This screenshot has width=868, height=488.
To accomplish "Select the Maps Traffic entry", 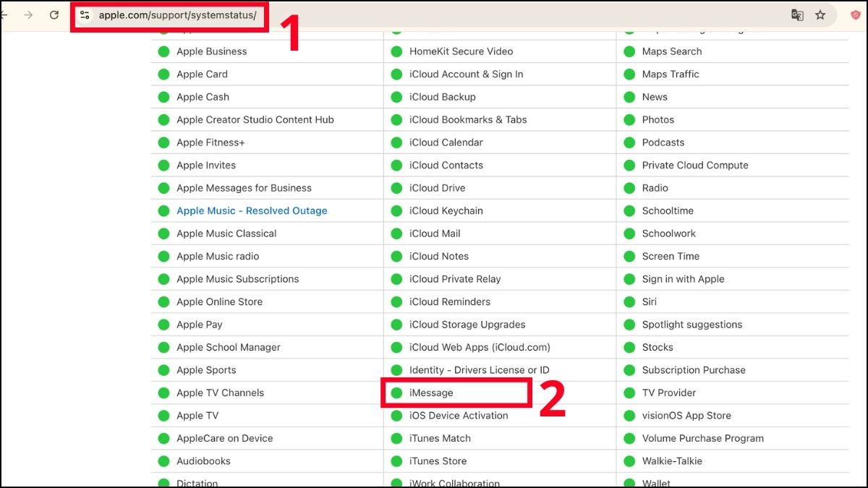I will (671, 74).
